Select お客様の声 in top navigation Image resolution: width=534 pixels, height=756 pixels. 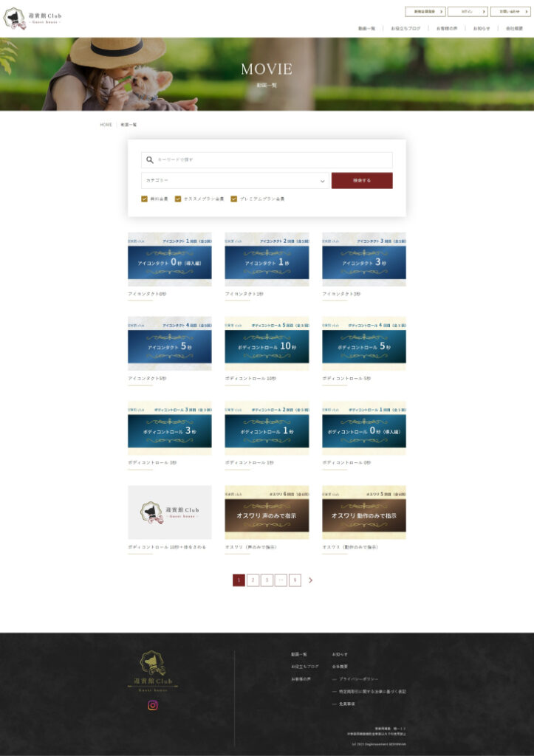447,28
